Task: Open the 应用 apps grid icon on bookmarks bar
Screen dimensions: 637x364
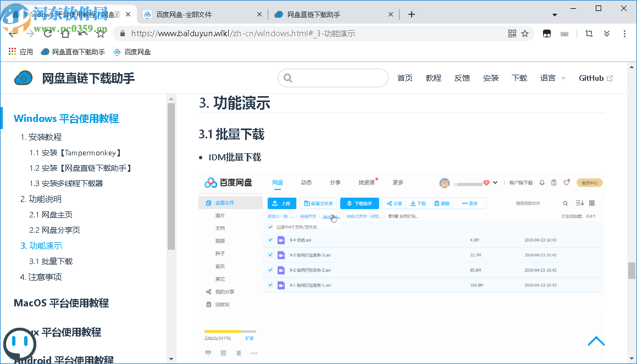Action: (x=12, y=51)
